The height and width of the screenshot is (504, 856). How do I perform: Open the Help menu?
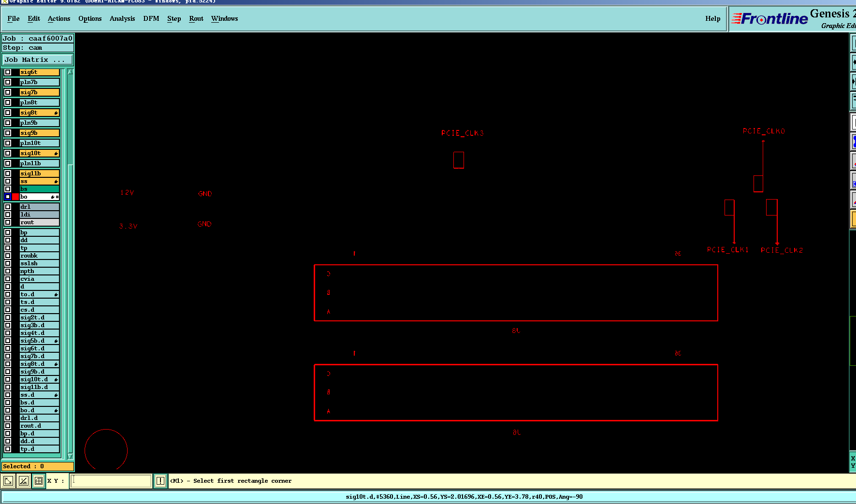(712, 19)
